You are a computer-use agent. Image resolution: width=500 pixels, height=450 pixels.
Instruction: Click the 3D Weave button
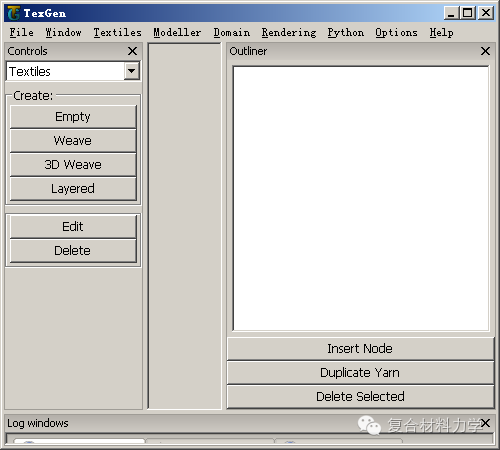(x=73, y=165)
